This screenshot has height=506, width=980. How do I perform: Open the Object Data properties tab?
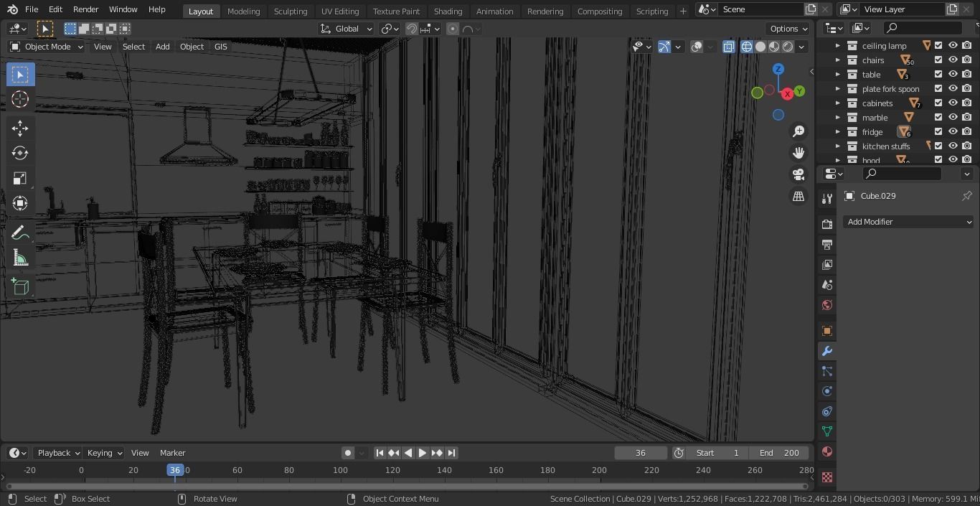point(827,431)
